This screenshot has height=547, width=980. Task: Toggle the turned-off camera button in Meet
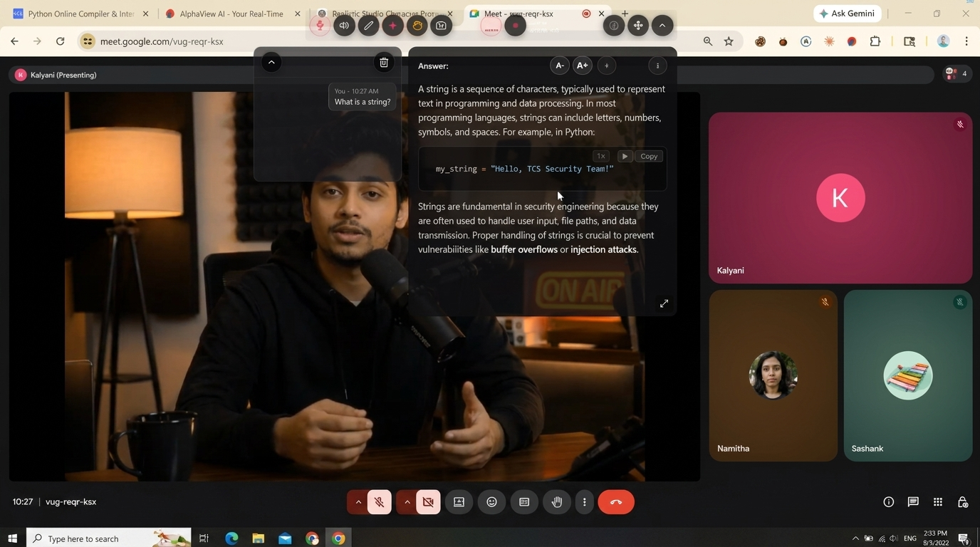point(428,502)
